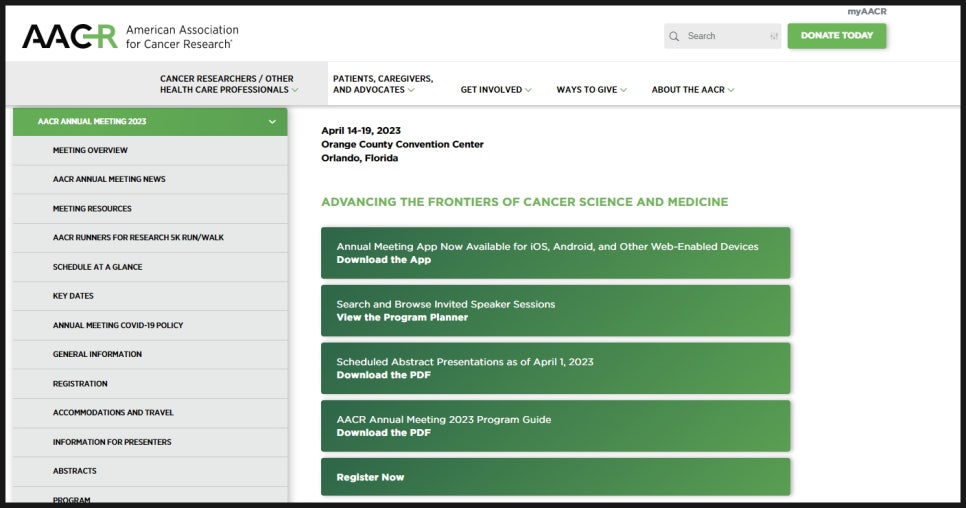The height and width of the screenshot is (508, 966).
Task: Open Accommodations and Travel
Action: click(x=150, y=413)
